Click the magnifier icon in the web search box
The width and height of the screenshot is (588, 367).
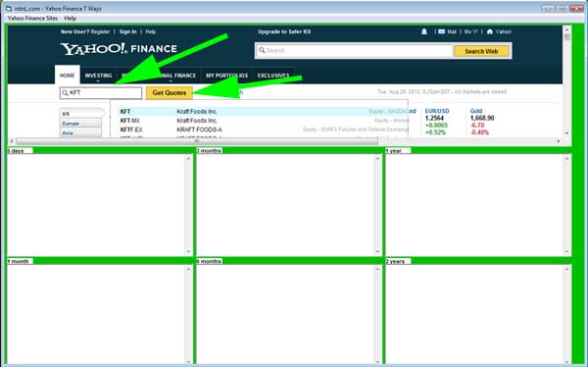coord(262,50)
